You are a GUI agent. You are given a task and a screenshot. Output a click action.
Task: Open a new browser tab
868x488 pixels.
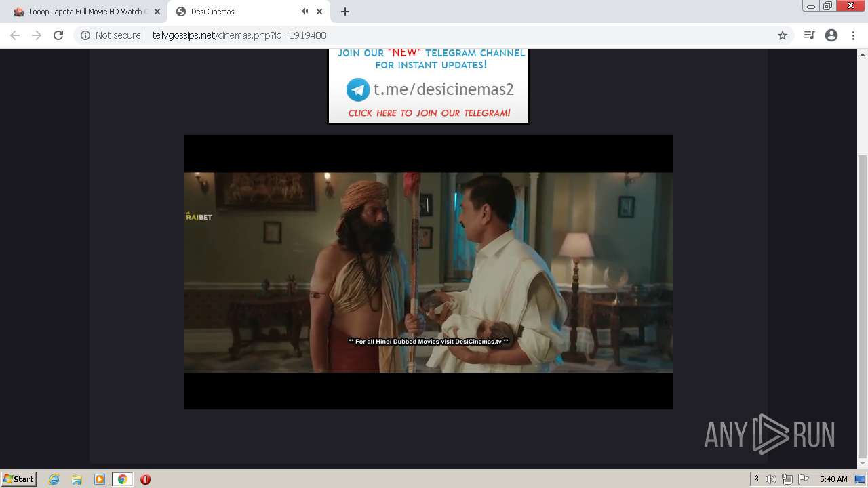click(345, 12)
